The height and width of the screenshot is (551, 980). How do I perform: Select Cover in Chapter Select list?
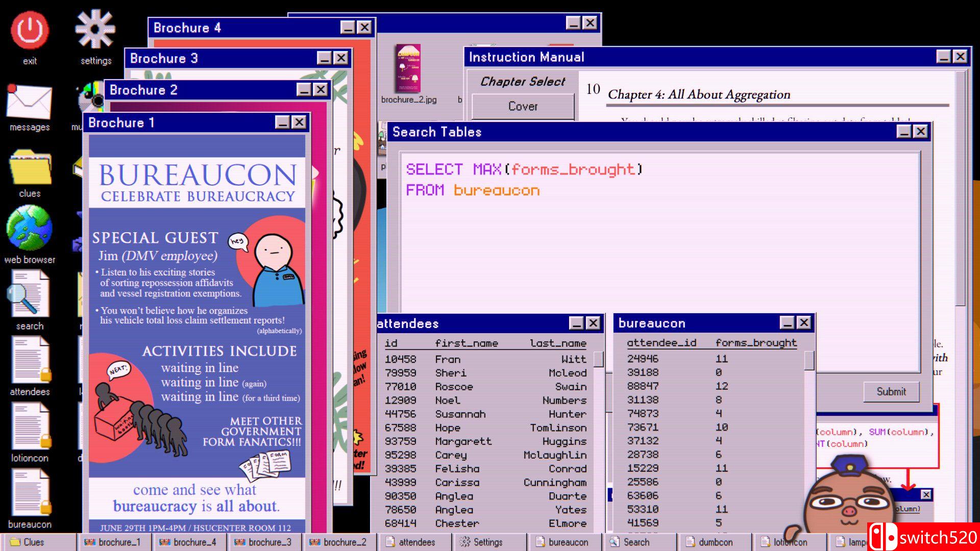click(523, 106)
